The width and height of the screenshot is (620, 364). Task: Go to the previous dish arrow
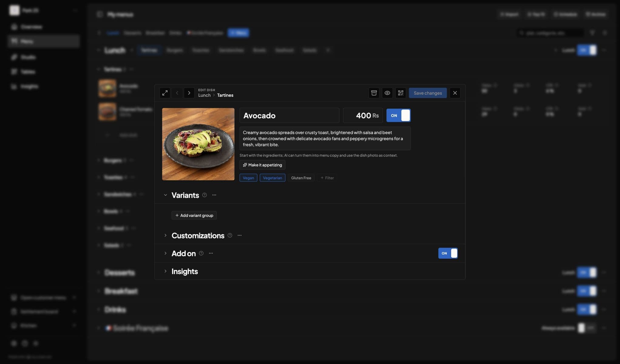pyautogui.click(x=177, y=93)
